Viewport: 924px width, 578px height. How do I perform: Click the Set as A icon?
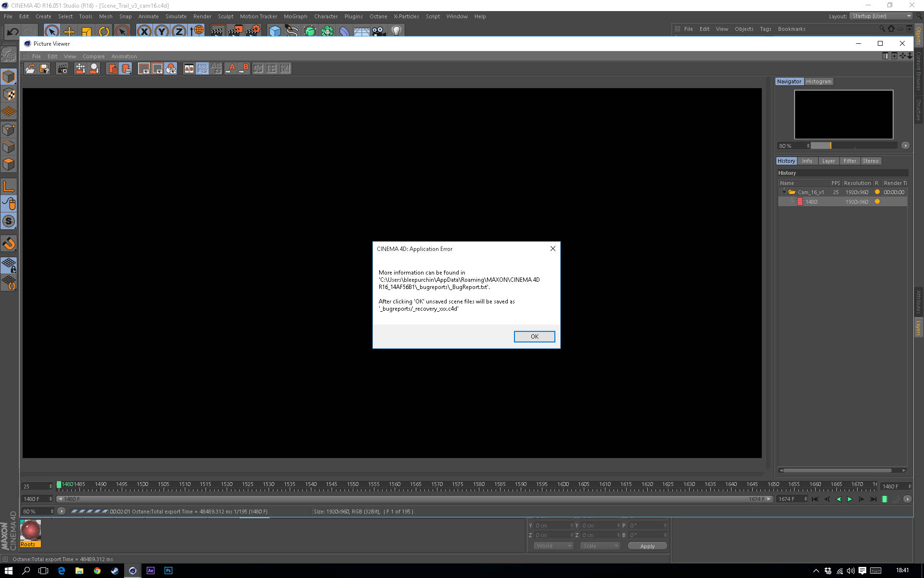(x=231, y=69)
